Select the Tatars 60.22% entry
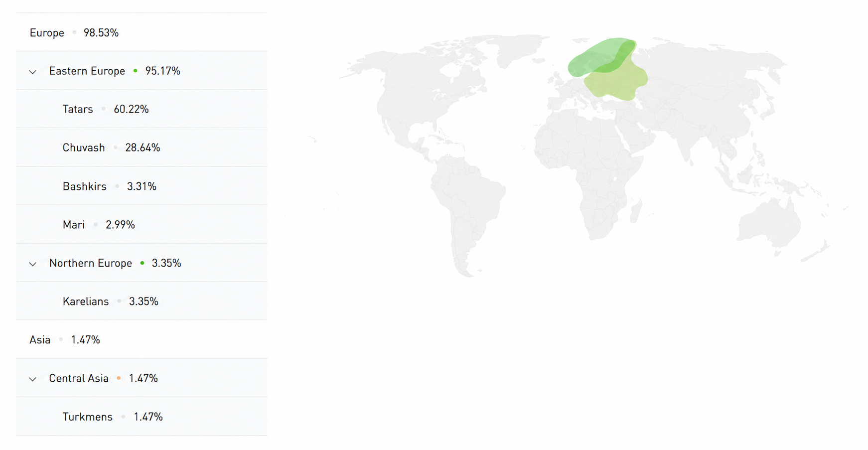This screenshot has height=450, width=868. [142, 109]
